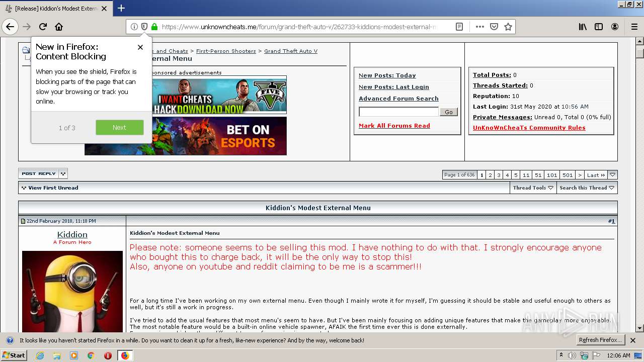Open Search this Thread dropdown
This screenshot has height=362, width=644.
point(587,188)
